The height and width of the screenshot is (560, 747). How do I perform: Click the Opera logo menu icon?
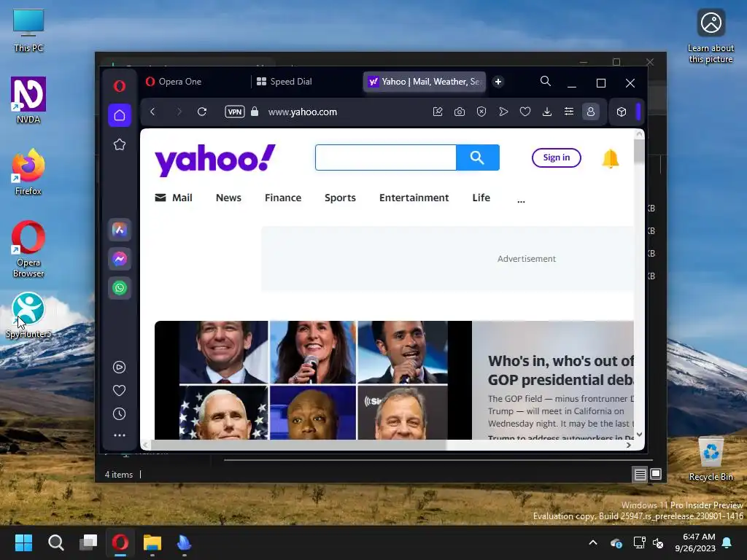pyautogui.click(x=120, y=86)
